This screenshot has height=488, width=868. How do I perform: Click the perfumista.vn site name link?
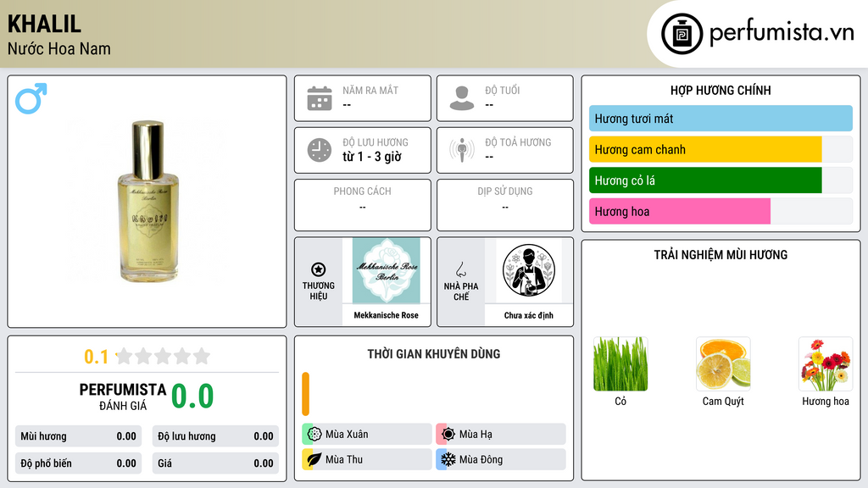coord(782,33)
